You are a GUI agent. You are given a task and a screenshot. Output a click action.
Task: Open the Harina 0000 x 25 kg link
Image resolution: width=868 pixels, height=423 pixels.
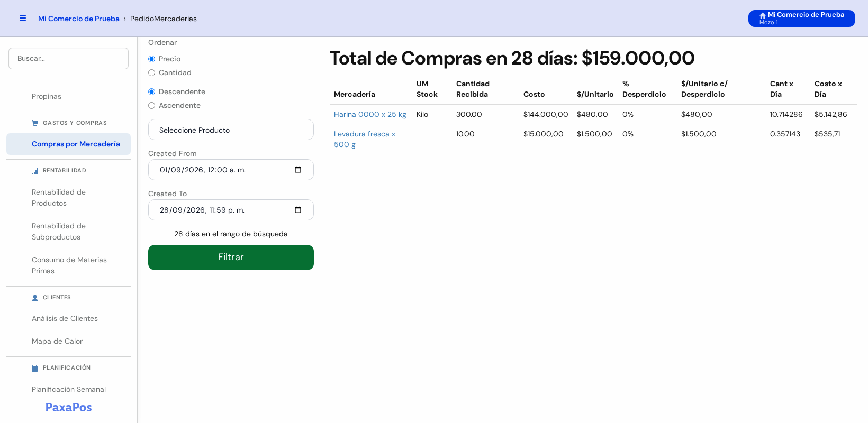370,114
